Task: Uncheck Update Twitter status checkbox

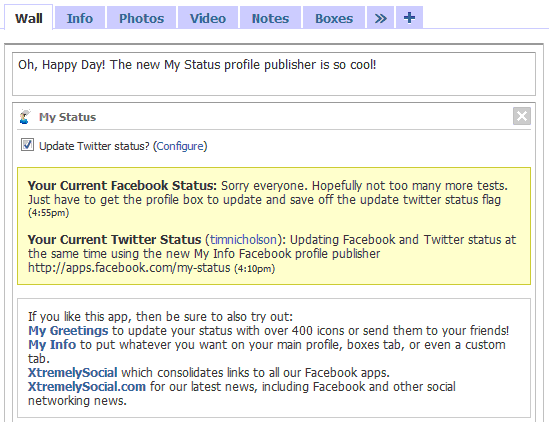Action: [27, 145]
